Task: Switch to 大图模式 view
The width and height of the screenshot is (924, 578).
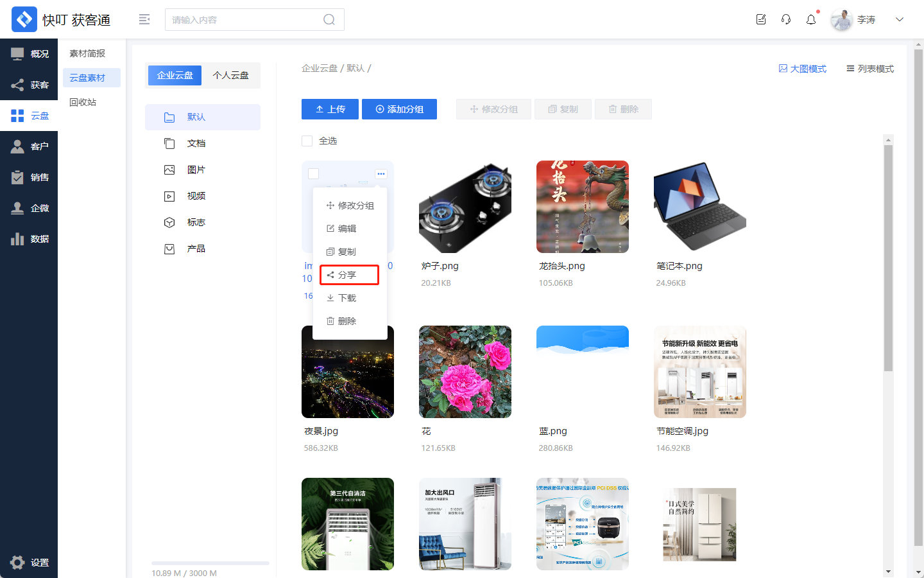Action: point(802,69)
